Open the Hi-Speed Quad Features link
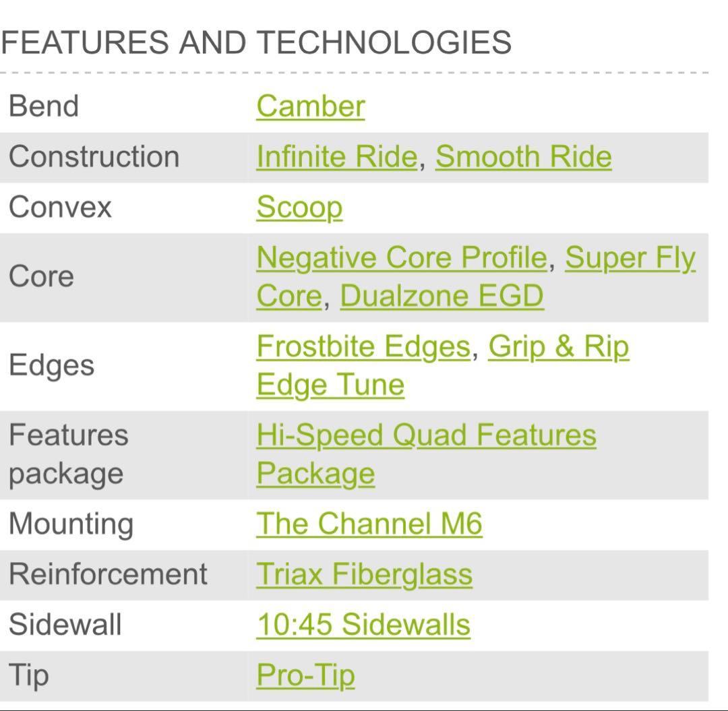Image resolution: width=728 pixels, height=711 pixels. pyautogui.click(x=426, y=435)
